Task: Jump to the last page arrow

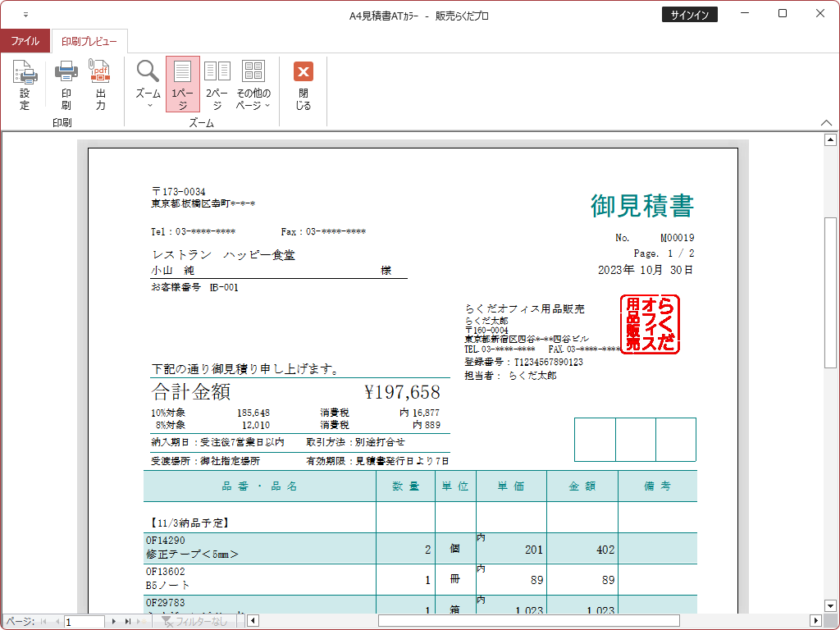Action: [x=127, y=622]
